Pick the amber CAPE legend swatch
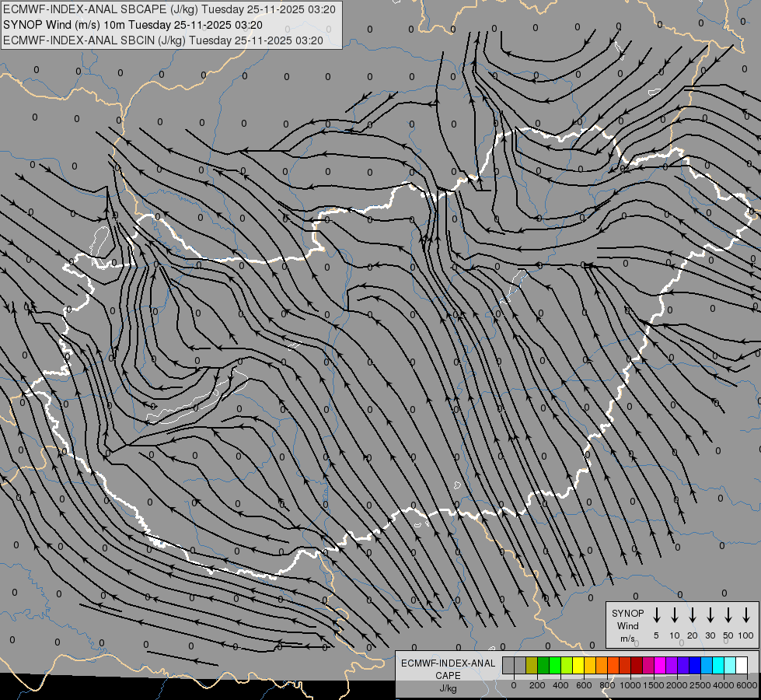Screen dimensions: 761x700 590,665
